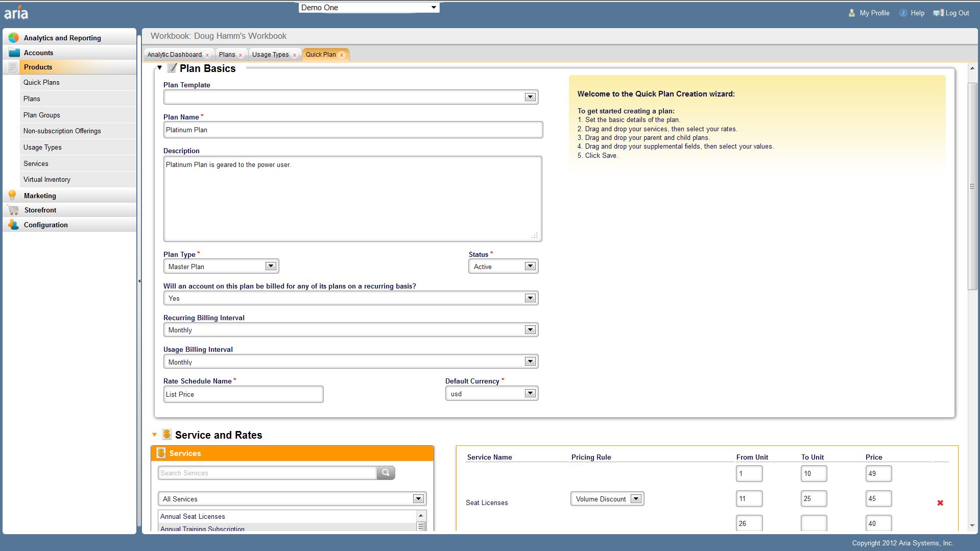The height and width of the screenshot is (551, 980).
Task: Select the Quick Plan tab
Action: (321, 55)
